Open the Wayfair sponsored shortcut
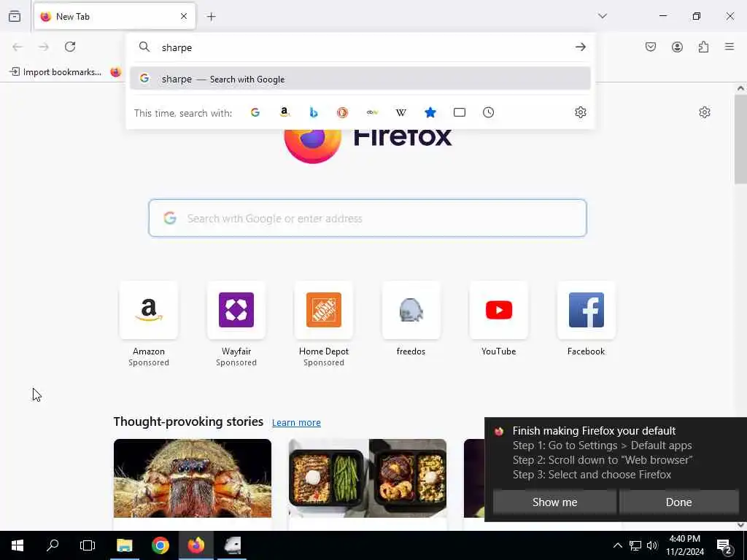This screenshot has width=747, height=560. click(x=236, y=324)
